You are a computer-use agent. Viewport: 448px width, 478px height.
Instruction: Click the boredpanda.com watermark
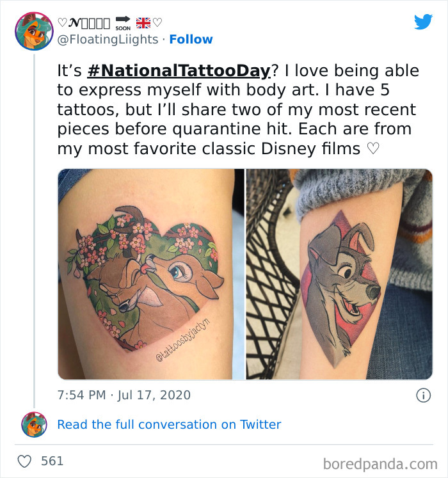[380, 463]
